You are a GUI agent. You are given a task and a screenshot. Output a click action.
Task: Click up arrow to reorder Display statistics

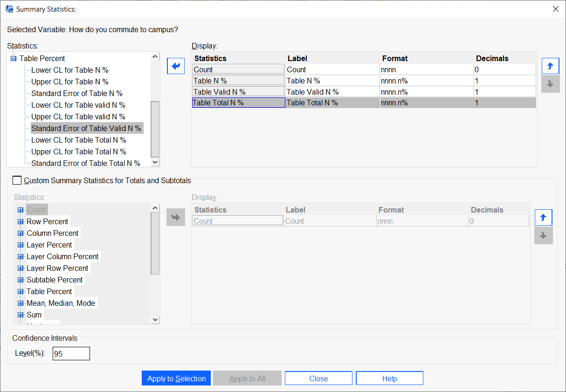tap(550, 66)
